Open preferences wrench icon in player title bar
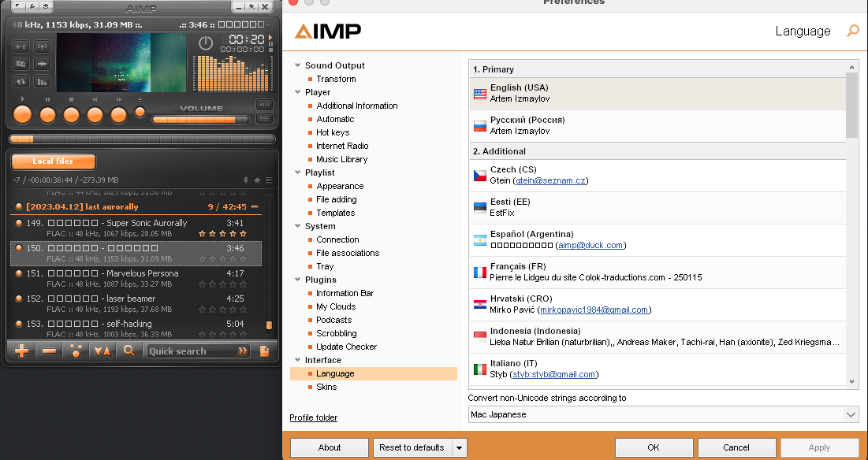The image size is (868, 460). [32, 6]
